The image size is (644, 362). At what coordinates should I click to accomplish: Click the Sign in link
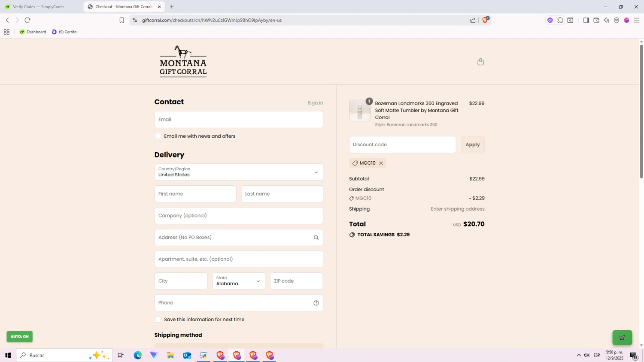(315, 103)
